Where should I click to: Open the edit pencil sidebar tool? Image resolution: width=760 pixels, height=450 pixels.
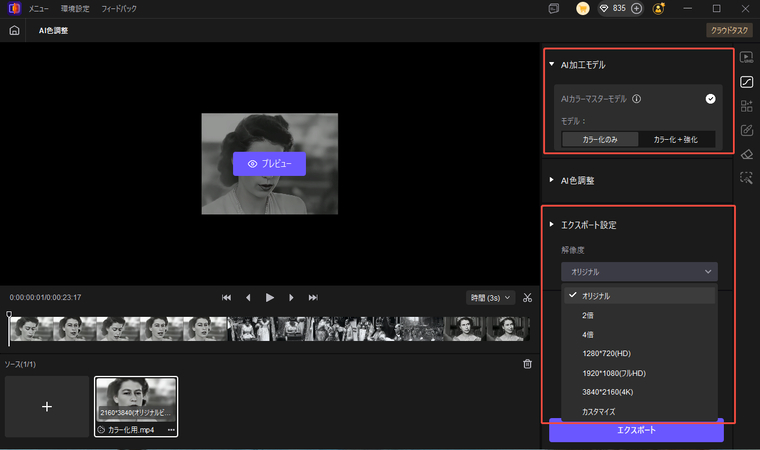pyautogui.click(x=746, y=130)
